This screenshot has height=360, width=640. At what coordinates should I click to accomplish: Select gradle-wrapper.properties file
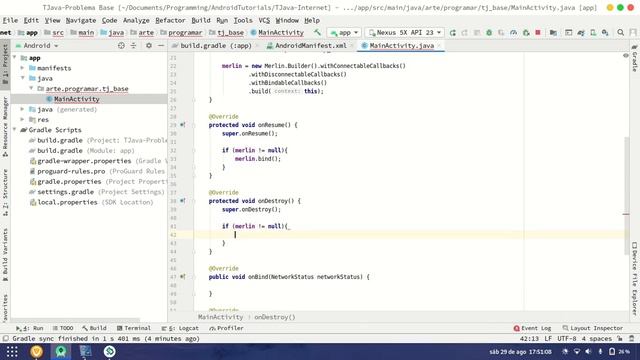(84, 161)
